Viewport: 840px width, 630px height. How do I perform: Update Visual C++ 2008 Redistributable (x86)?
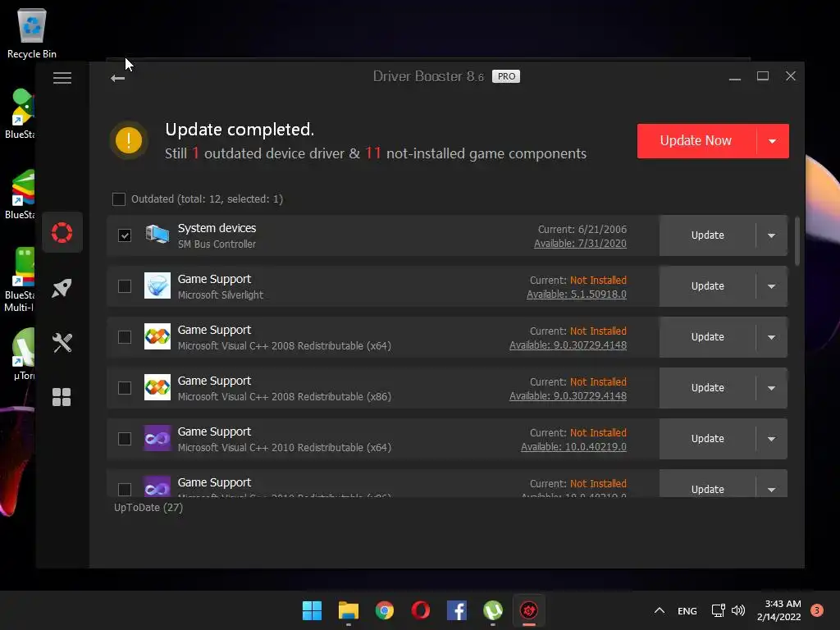(x=707, y=388)
